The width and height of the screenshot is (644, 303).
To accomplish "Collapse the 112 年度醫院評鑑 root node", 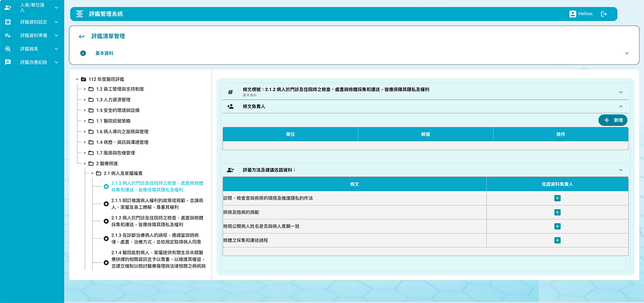I will [77, 79].
